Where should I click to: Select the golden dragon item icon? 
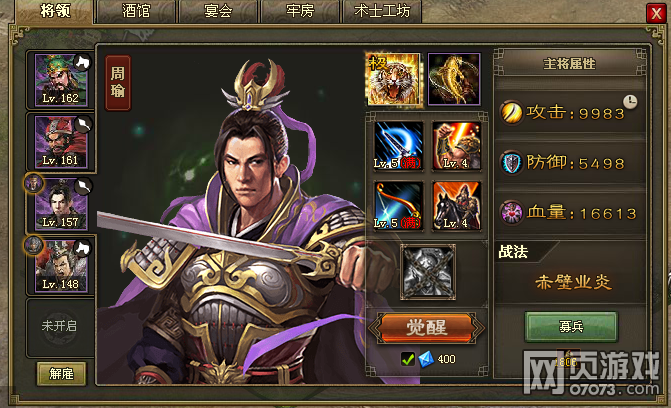click(x=454, y=79)
